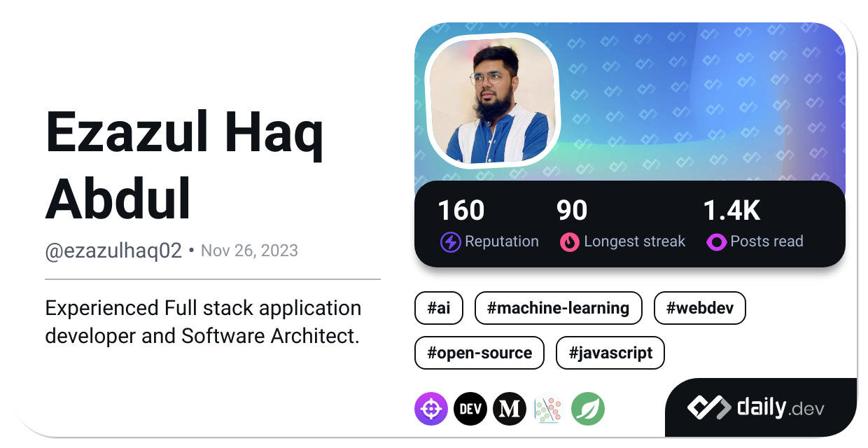
Task: Click the Medium source icon
Action: 510,408
